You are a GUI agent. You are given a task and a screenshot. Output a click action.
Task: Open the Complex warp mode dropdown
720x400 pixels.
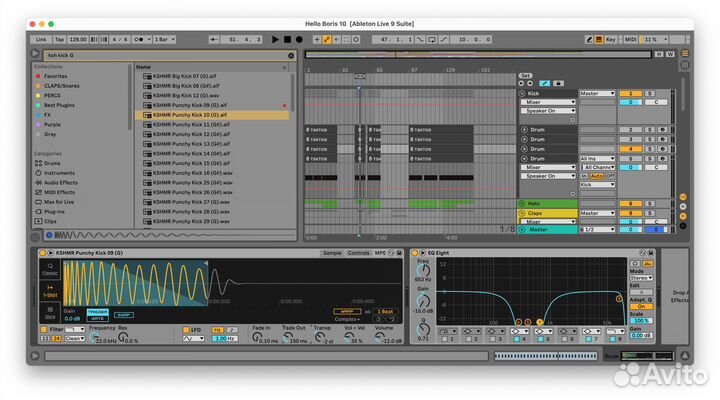[x=347, y=319]
